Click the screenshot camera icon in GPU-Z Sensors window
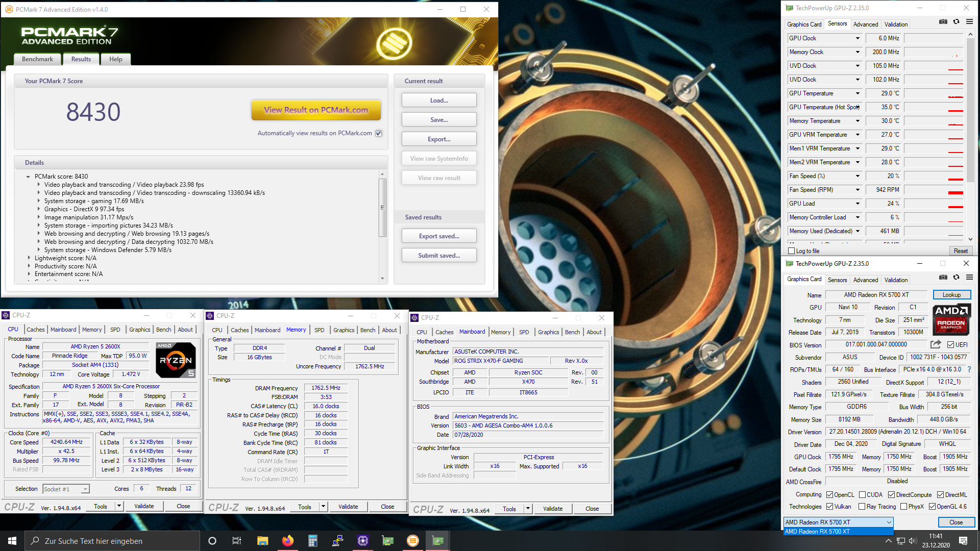Image resolution: width=980 pixels, height=551 pixels. pyautogui.click(x=943, y=21)
